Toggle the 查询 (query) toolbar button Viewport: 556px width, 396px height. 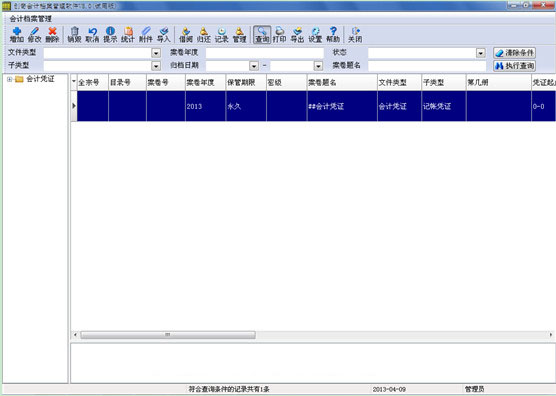pyautogui.click(x=262, y=35)
